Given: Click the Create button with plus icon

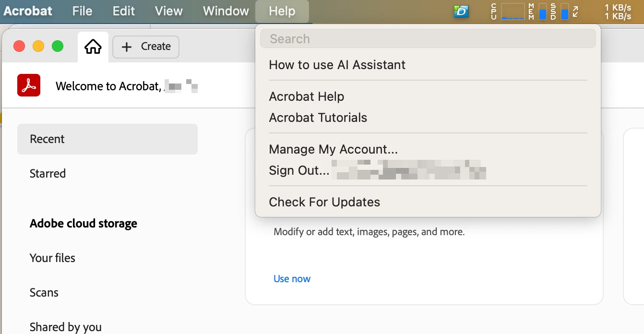Looking at the screenshot, I should [x=146, y=47].
